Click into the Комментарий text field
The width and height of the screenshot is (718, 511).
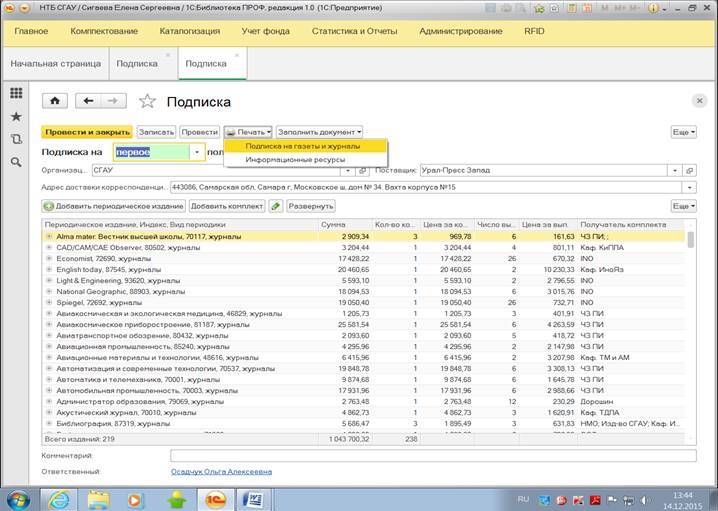coord(430,456)
